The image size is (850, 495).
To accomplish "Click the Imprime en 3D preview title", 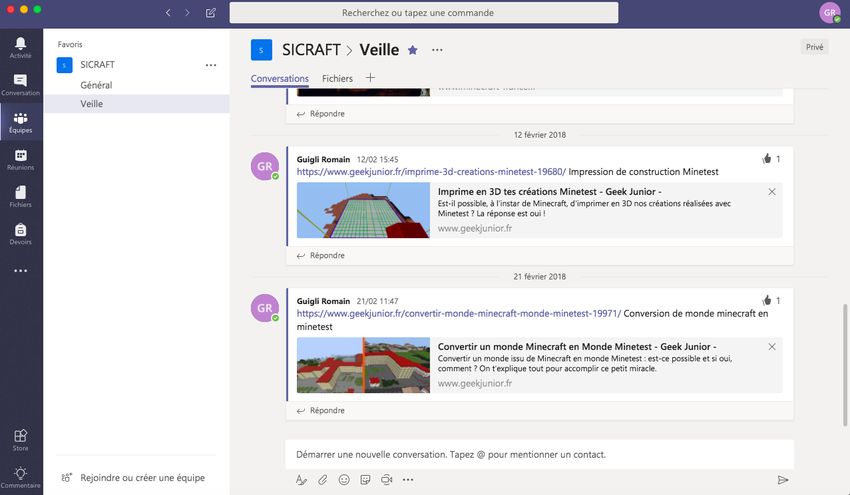I will coord(549,192).
